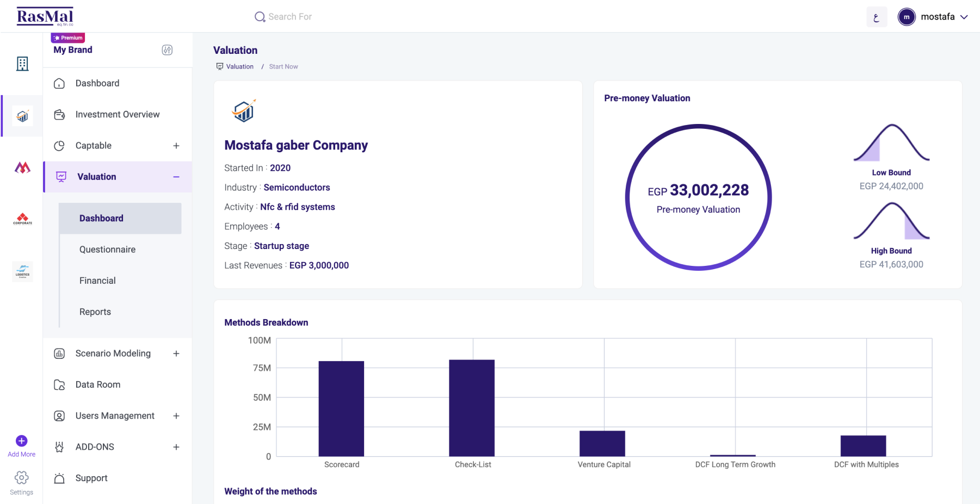This screenshot has height=504, width=980.
Task: Click the ADD-ONS plug icon
Action: click(59, 447)
